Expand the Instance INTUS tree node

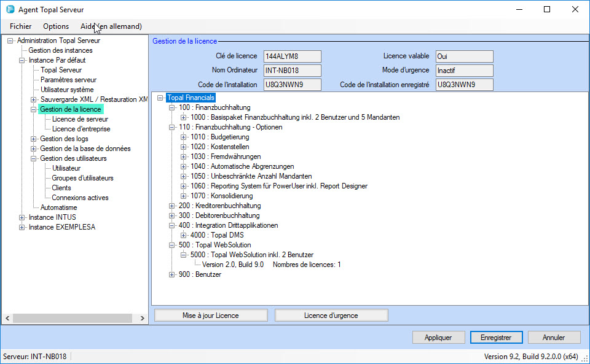pos(22,217)
